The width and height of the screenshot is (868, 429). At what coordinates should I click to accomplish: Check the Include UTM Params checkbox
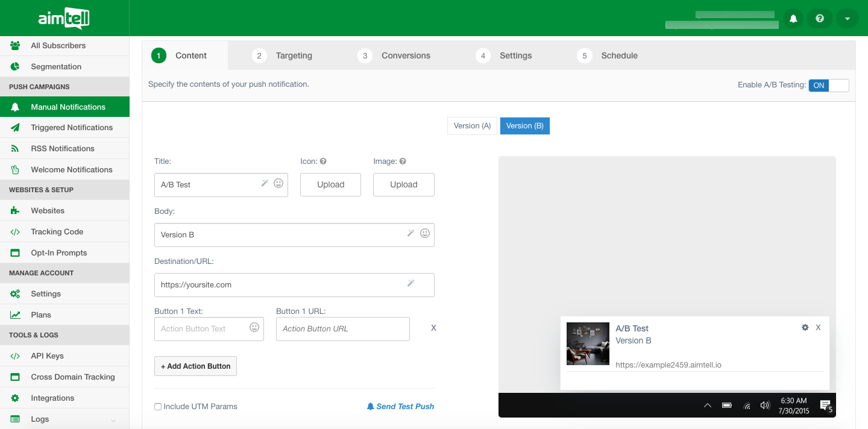click(x=158, y=407)
